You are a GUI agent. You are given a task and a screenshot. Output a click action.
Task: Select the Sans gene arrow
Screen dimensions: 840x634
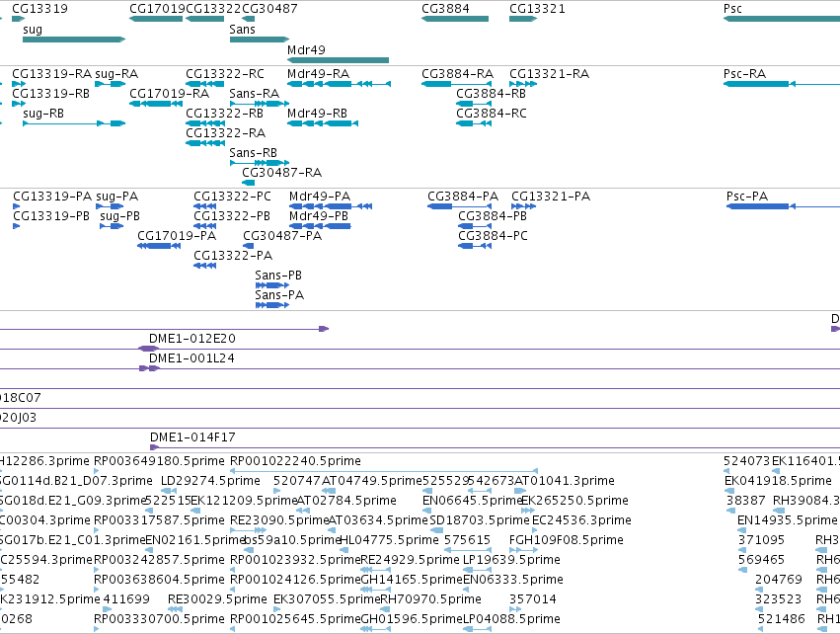point(260,40)
